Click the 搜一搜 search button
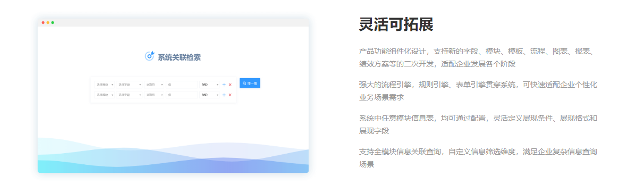The width and height of the screenshot is (644, 193). 250,83
